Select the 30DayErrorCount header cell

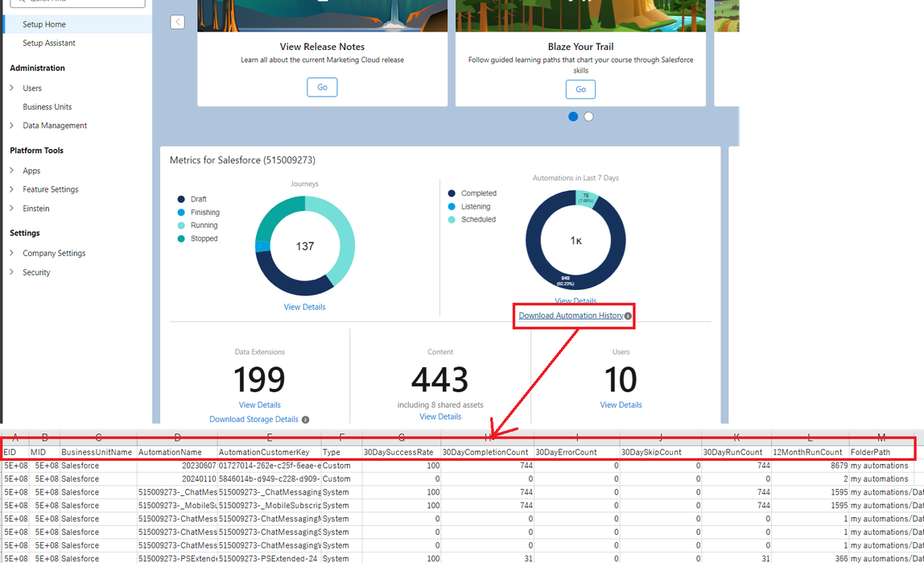click(577, 452)
